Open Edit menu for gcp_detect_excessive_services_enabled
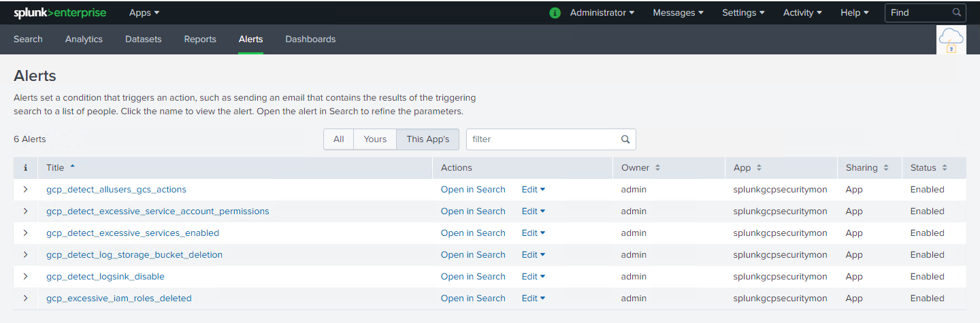The height and width of the screenshot is (323, 980). (534, 233)
